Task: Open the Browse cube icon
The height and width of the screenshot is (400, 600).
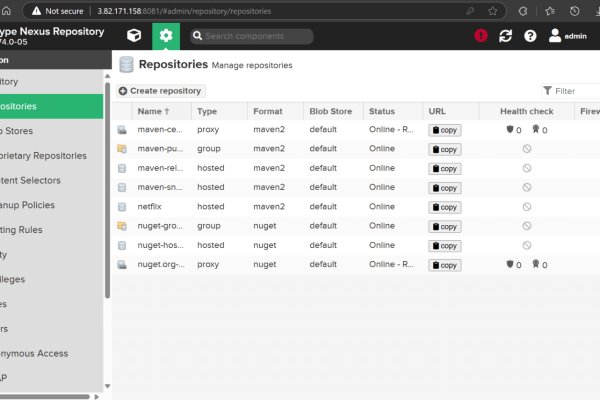Action: [134, 36]
